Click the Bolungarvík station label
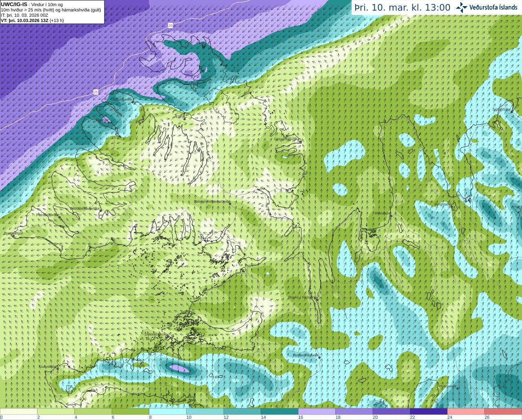The width and height of the screenshot is (522, 420). (122, 99)
